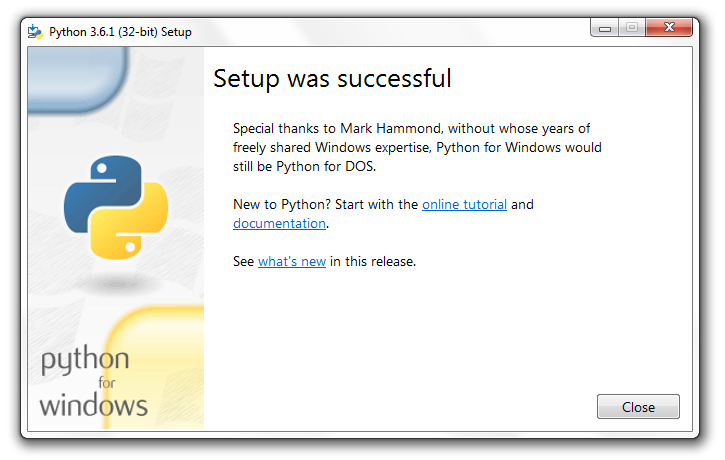
Task: Close the window with the red X
Action: click(668, 29)
